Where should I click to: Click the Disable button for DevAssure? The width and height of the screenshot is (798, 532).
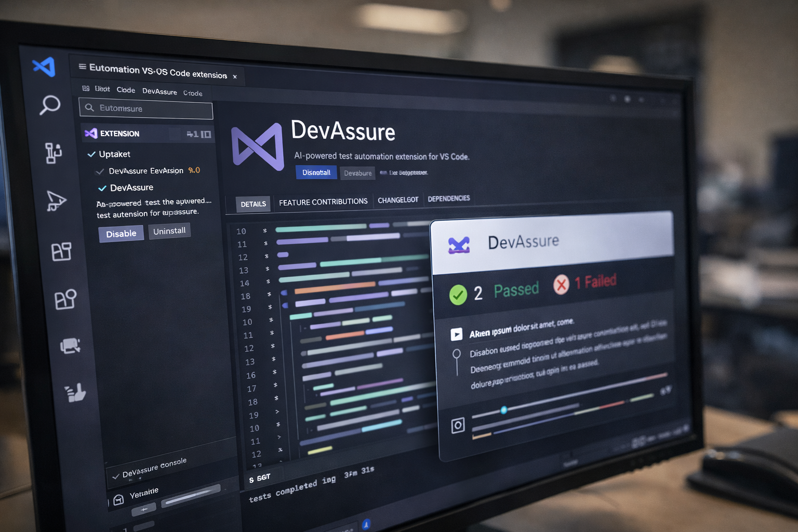click(x=121, y=234)
